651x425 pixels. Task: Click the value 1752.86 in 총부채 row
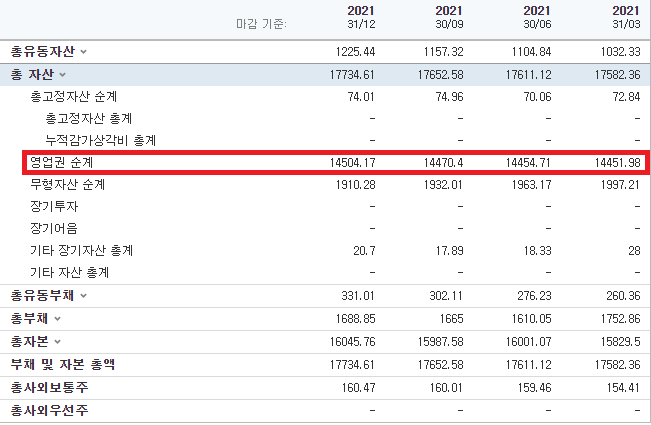[x=620, y=319]
